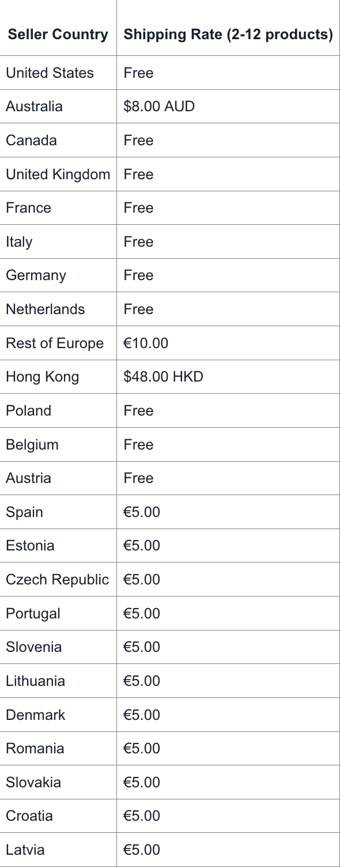Click the Czech Republic cell
Viewport: 340px width, 868px height.
click(57, 580)
